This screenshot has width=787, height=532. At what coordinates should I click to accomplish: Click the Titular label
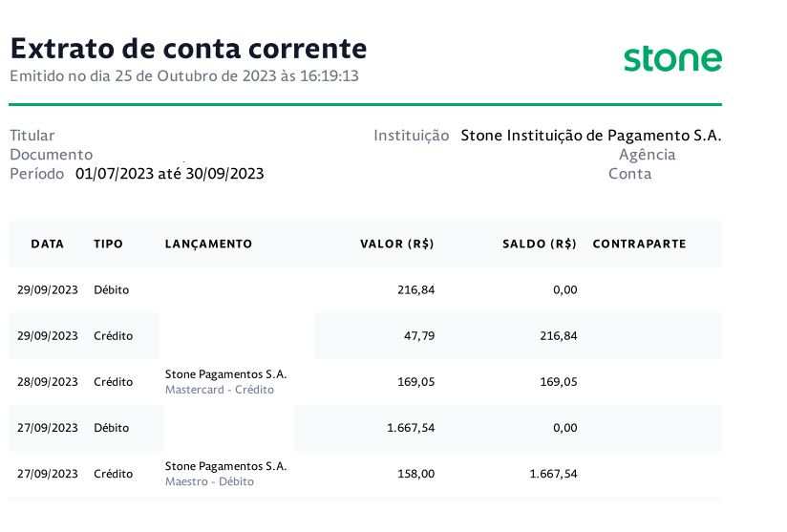point(32,136)
